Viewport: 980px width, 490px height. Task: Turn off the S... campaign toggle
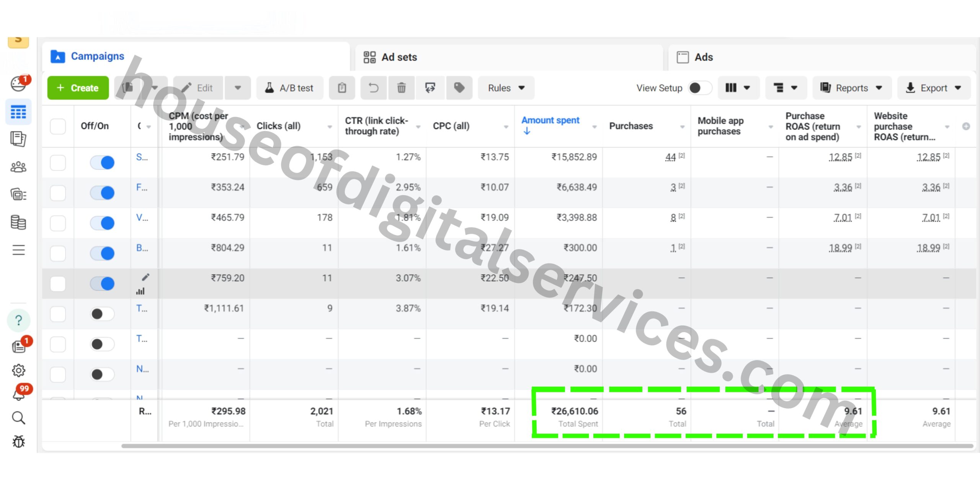point(102,162)
